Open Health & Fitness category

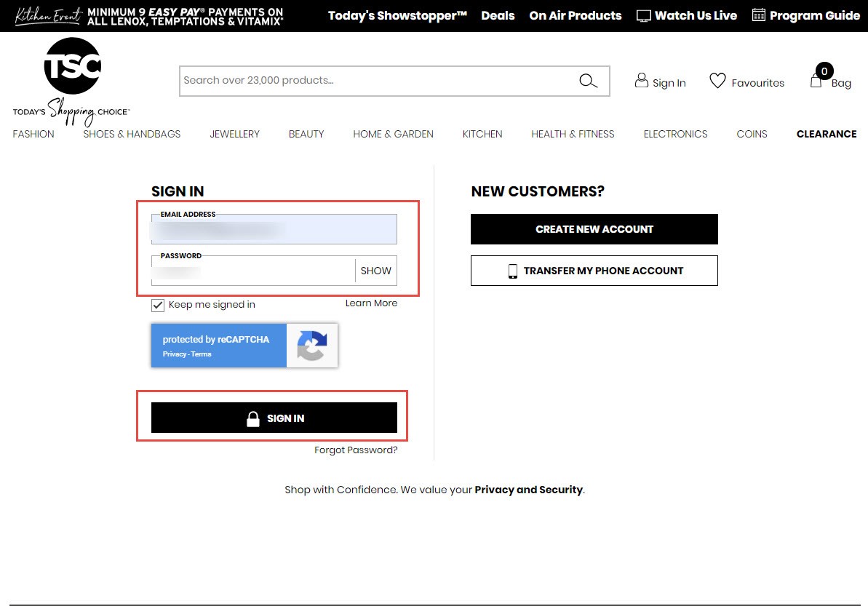(573, 134)
